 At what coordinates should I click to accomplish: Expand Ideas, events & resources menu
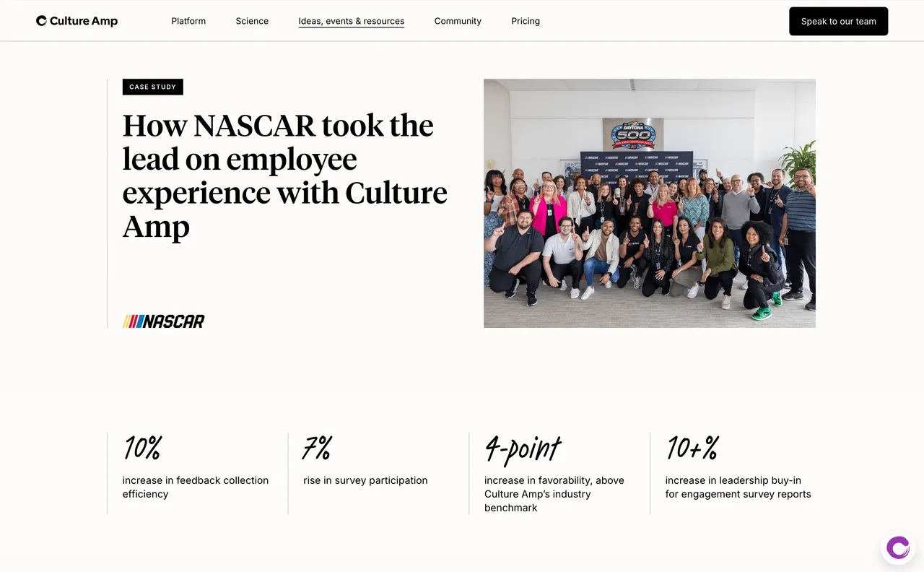point(352,21)
